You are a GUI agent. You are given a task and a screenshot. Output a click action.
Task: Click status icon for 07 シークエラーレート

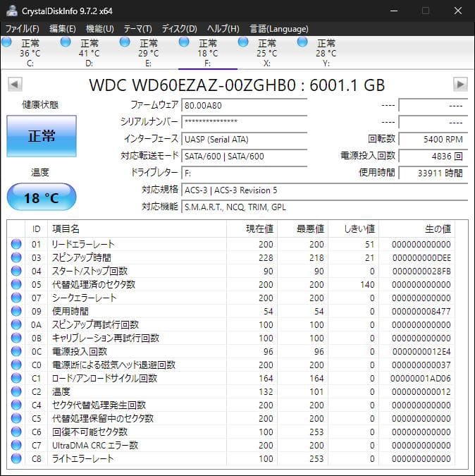click(x=16, y=298)
